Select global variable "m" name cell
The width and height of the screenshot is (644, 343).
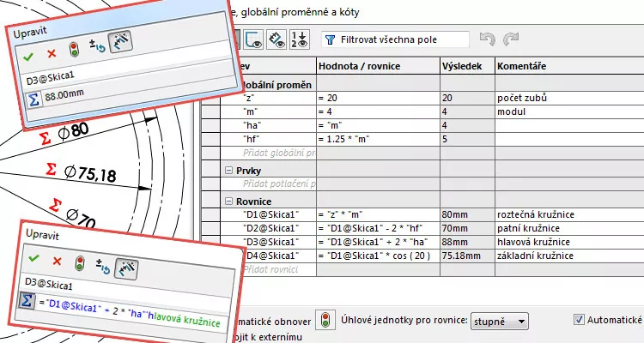point(268,111)
